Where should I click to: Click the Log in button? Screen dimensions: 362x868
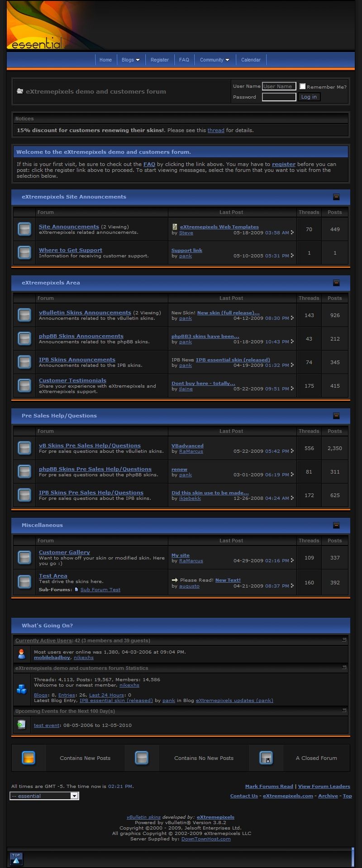pos(309,97)
